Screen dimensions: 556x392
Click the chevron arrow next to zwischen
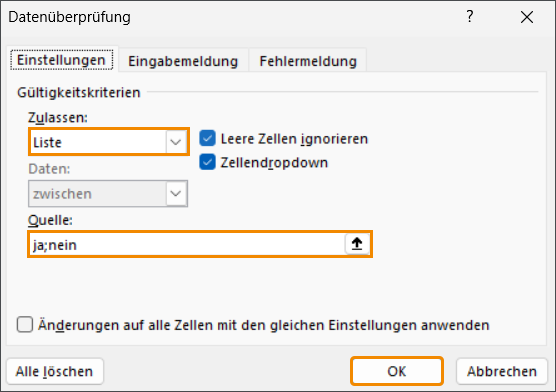click(x=176, y=194)
